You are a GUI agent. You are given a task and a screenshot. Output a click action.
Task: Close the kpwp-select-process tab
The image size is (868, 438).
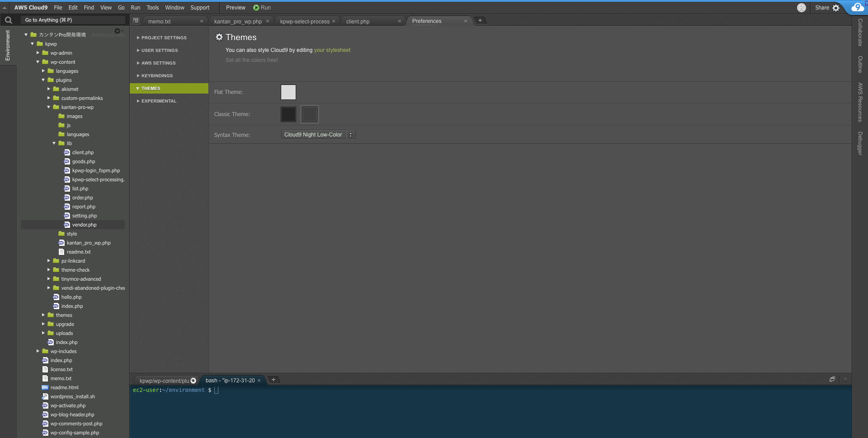tap(334, 21)
